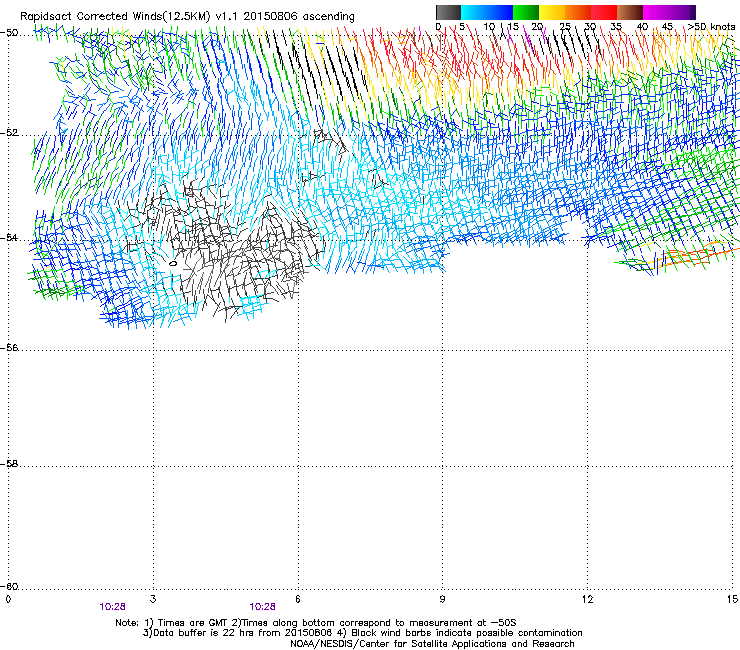
Task: Click the '-52' latitude axis label
Action: pyautogui.click(x=9, y=133)
